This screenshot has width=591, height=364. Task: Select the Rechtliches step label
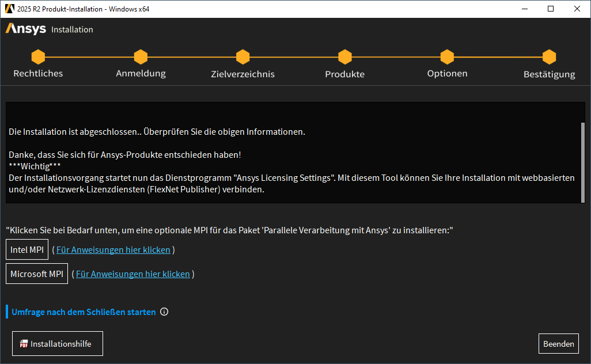point(38,74)
